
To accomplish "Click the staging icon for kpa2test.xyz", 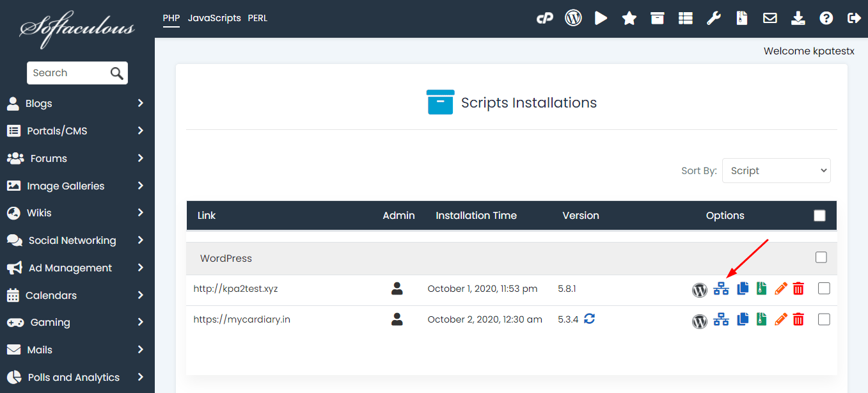I will (x=721, y=289).
